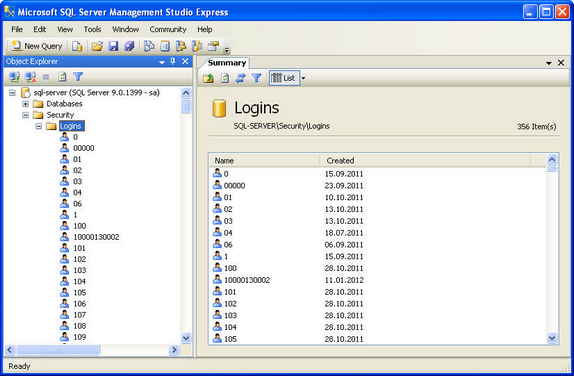Click the New Query toolbar button
The image size is (574, 376).
(x=37, y=46)
